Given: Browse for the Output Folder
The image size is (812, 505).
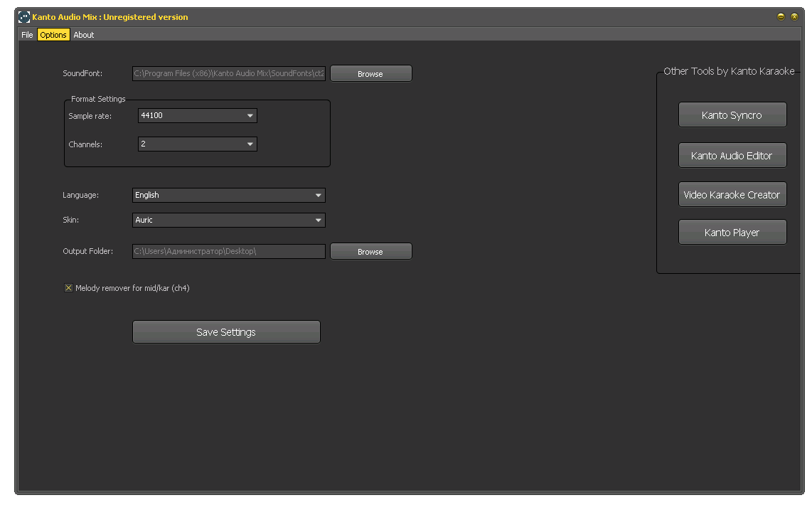Looking at the screenshot, I should pyautogui.click(x=370, y=251).
